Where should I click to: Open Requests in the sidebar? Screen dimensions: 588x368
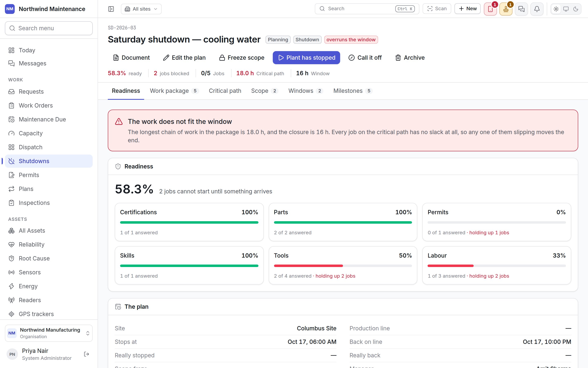tap(49, 92)
